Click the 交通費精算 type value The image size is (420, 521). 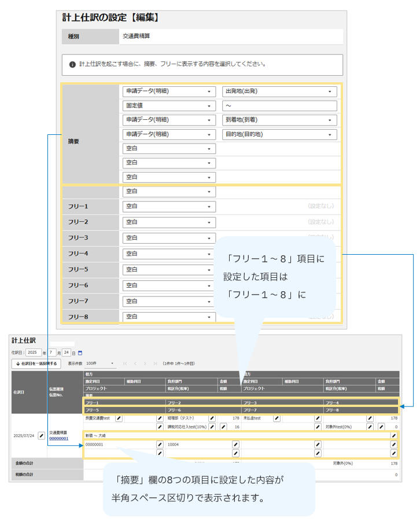pyautogui.click(x=136, y=36)
